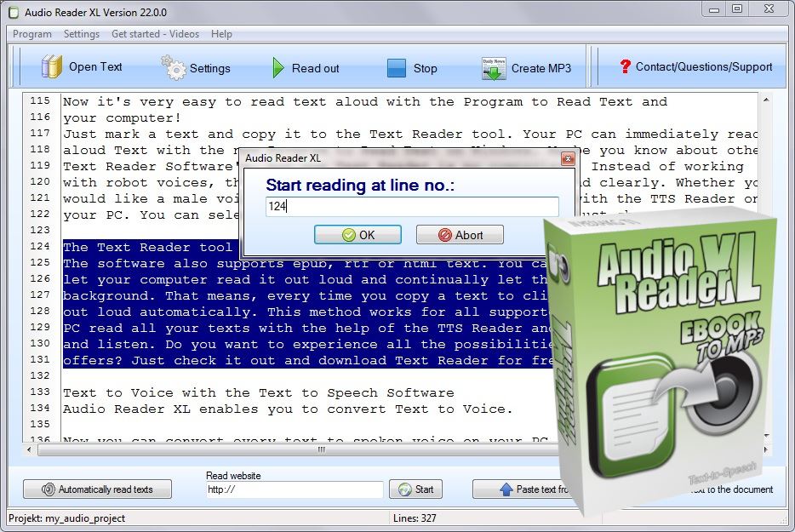Click the Stop label in toolbar
This screenshot has height=532, width=795.
pos(425,68)
